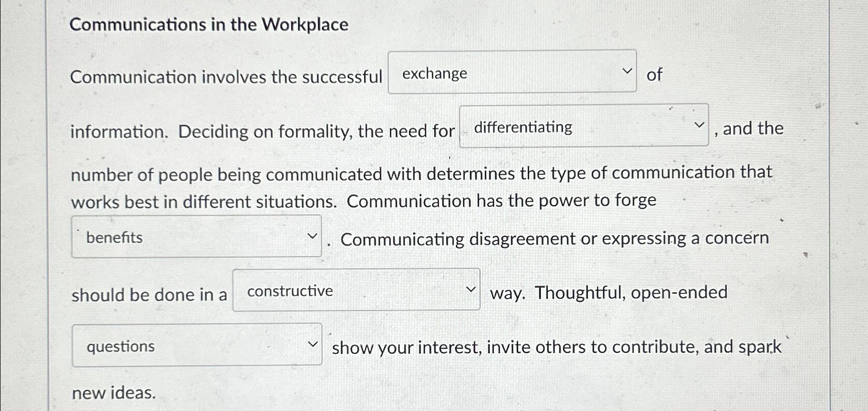Click the answer field before "show your interest"
The height and width of the screenshot is (411, 868).
(x=196, y=346)
